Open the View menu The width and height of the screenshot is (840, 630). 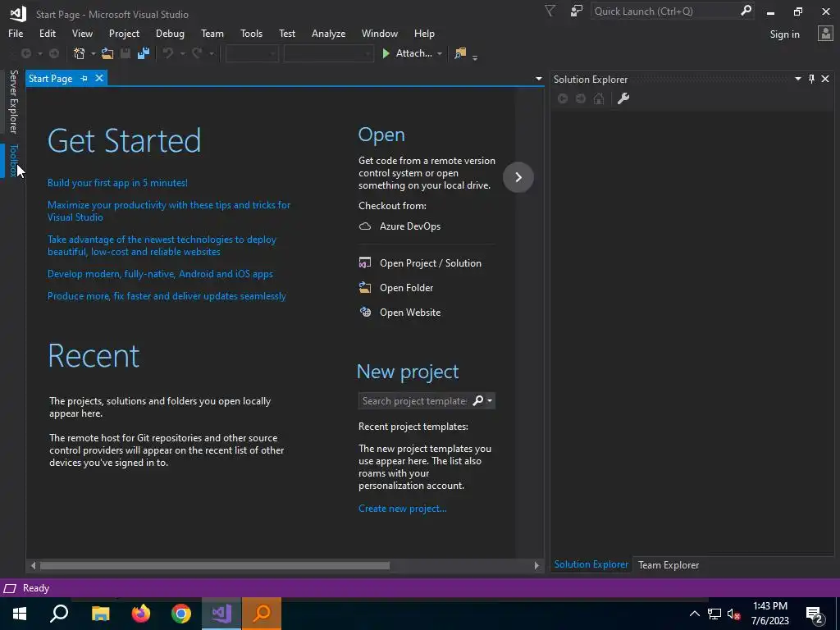click(x=82, y=33)
